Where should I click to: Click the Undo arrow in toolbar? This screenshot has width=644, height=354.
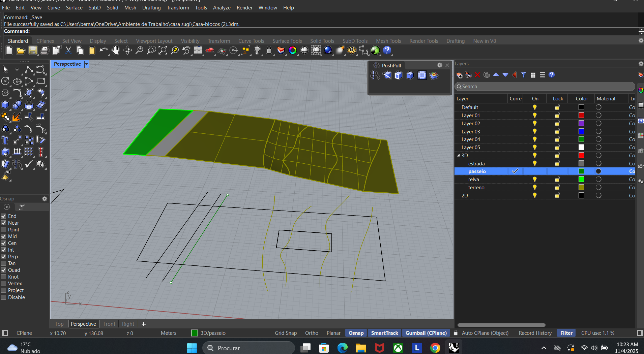(103, 51)
